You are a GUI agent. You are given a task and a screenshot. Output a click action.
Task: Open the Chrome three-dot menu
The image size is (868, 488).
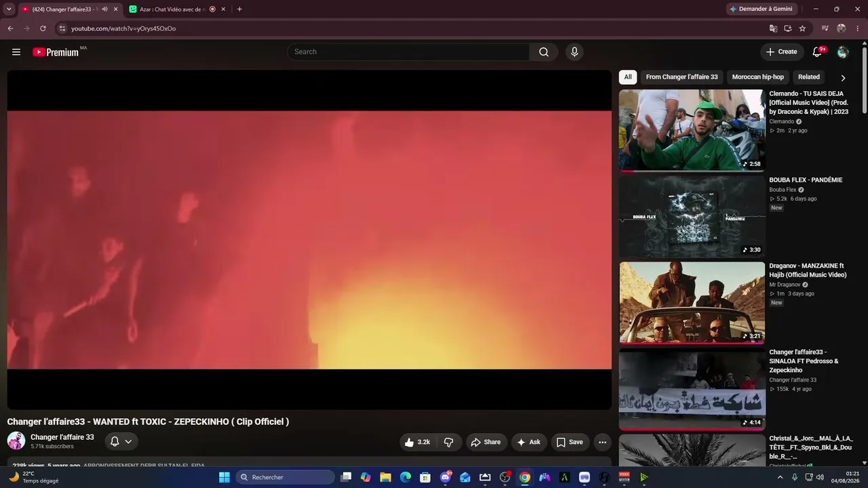point(856,28)
